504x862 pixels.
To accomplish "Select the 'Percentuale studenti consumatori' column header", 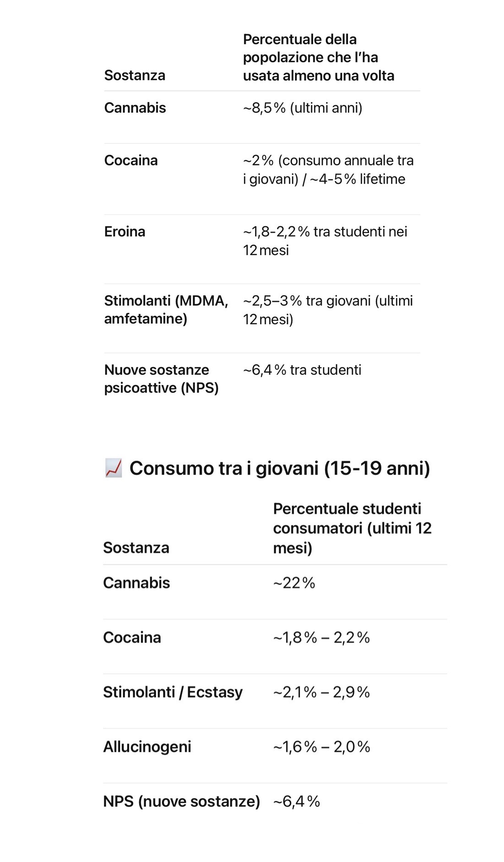I will 352,528.
